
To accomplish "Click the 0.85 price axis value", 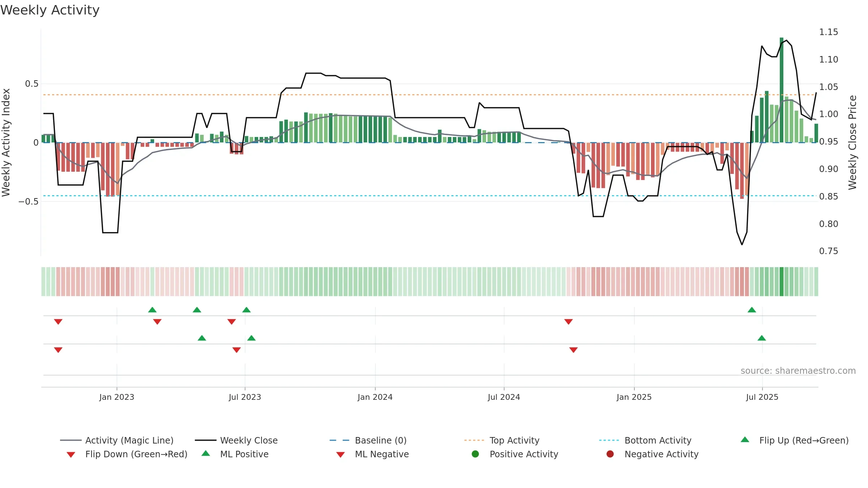I will click(x=829, y=196).
